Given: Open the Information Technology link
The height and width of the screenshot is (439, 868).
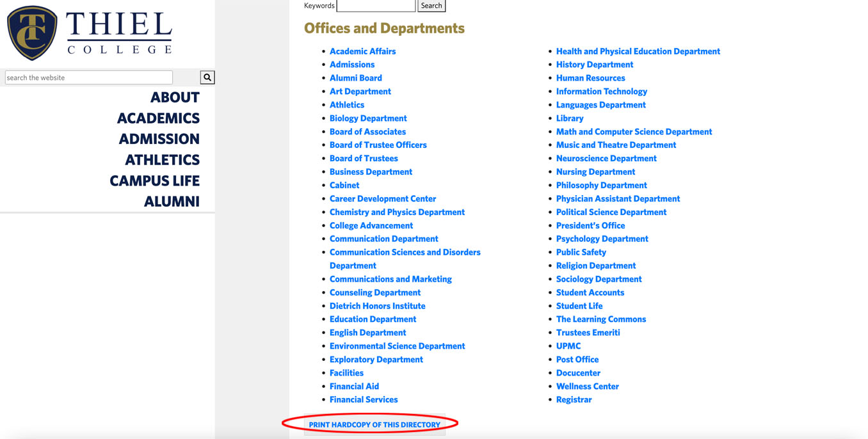Looking at the screenshot, I should [x=601, y=92].
